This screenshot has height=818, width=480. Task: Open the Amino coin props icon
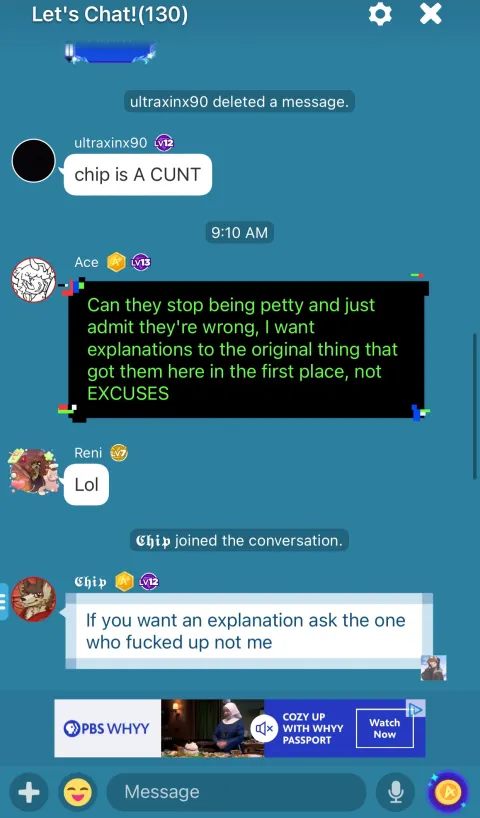(447, 793)
